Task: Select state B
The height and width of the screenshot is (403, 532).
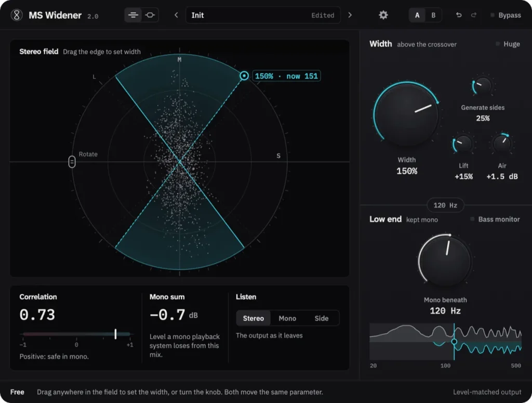Action: pos(433,15)
